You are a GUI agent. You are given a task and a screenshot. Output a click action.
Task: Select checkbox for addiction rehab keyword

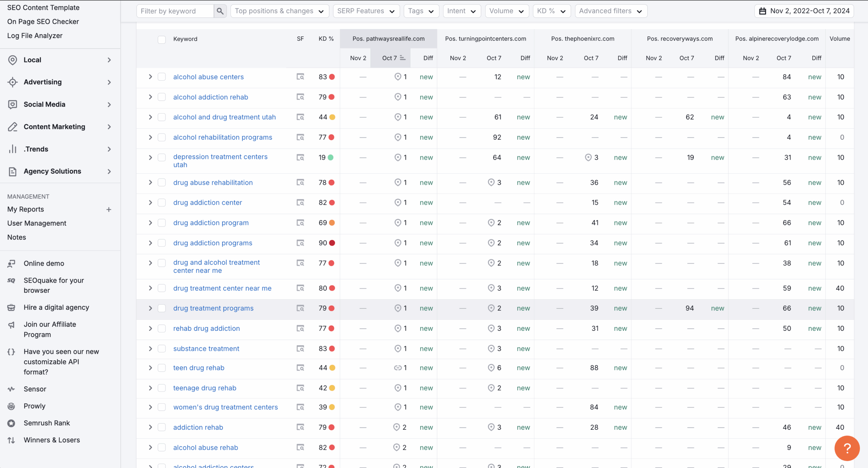[x=162, y=427]
